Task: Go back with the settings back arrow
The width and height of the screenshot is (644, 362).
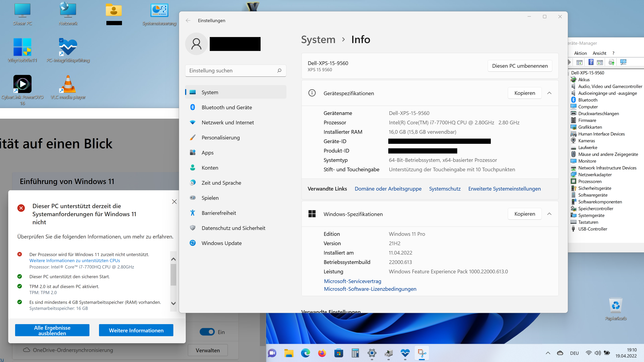Action: click(188, 20)
